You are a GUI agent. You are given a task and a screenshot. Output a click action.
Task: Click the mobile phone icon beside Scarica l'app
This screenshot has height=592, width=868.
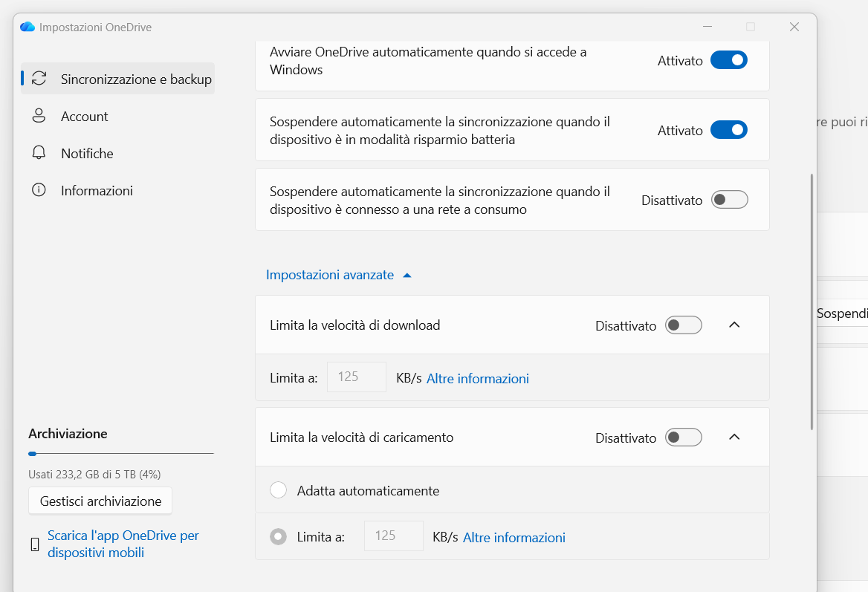click(35, 544)
